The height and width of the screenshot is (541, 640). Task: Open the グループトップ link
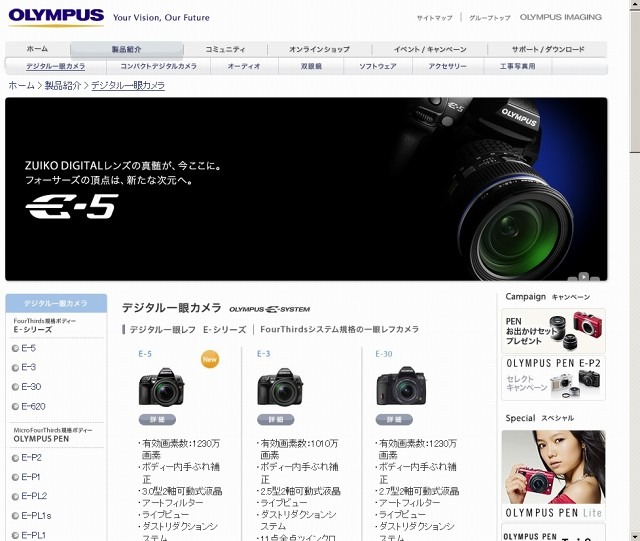click(x=490, y=18)
